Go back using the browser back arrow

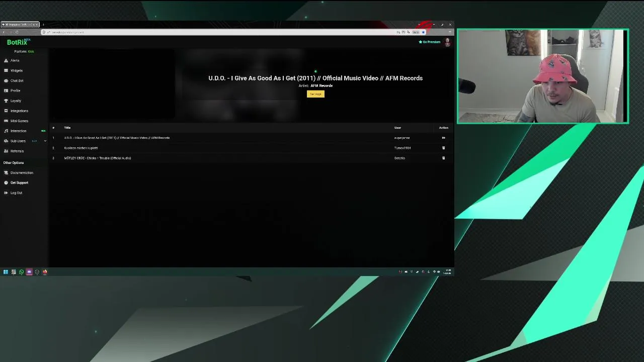click(4, 32)
